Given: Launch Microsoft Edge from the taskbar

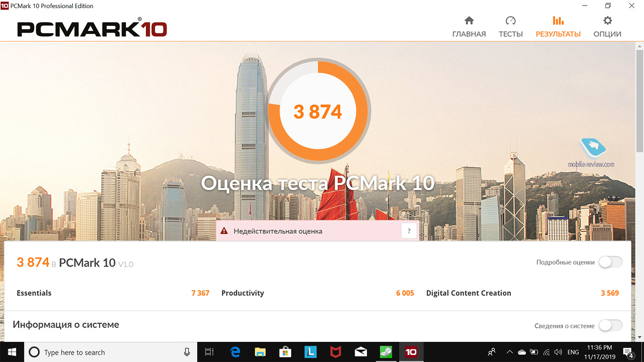Looking at the screenshot, I should click(x=236, y=352).
